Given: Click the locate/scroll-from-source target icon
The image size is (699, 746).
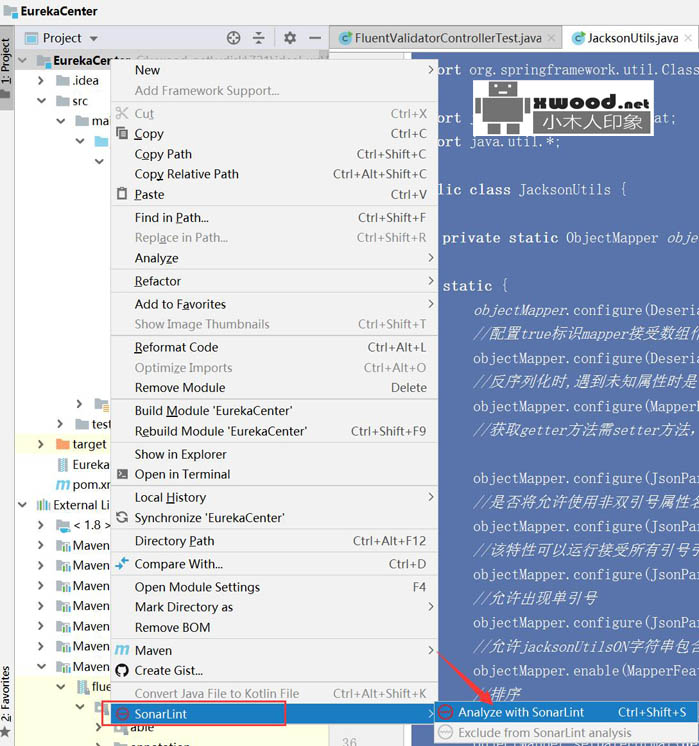Looking at the screenshot, I should pyautogui.click(x=233, y=38).
